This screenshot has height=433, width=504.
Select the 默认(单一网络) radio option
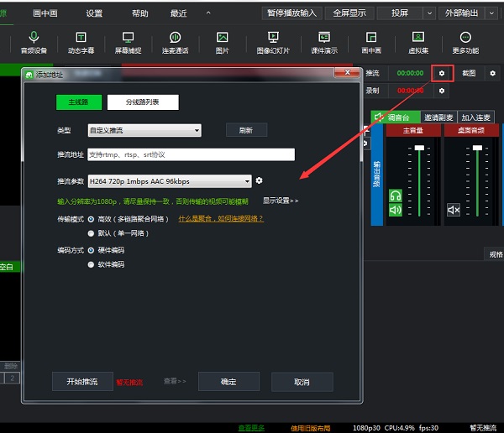tap(92, 233)
